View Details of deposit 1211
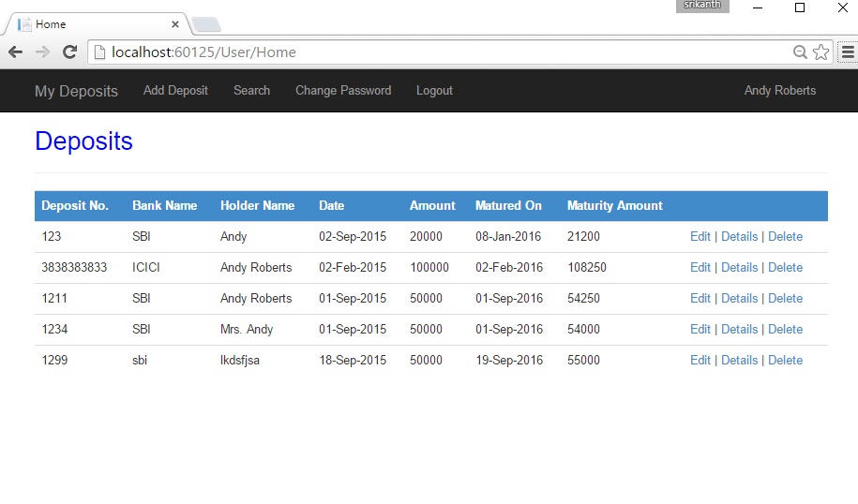Viewport: 858px width, 504px height. click(x=739, y=298)
